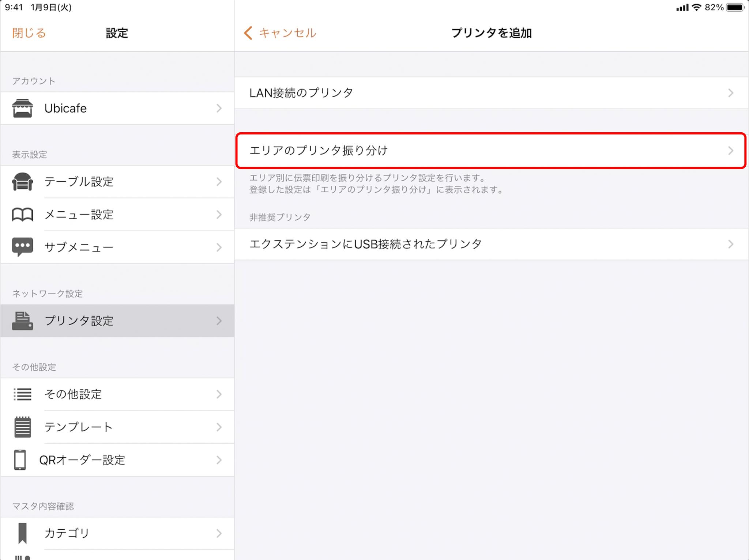Image resolution: width=749 pixels, height=560 pixels.
Task: Choose エリアのプリンタ振り分け
Action: point(492,151)
